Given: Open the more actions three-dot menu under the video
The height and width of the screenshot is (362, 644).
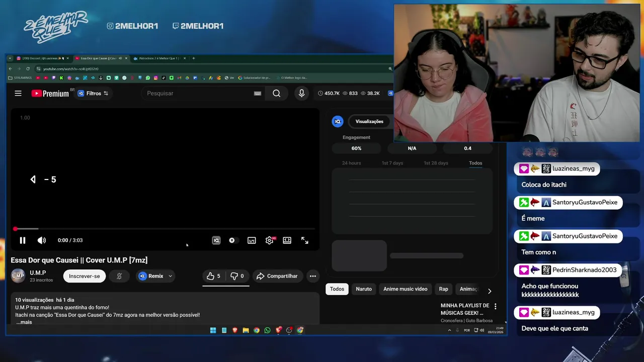Looking at the screenshot, I should [x=313, y=276].
